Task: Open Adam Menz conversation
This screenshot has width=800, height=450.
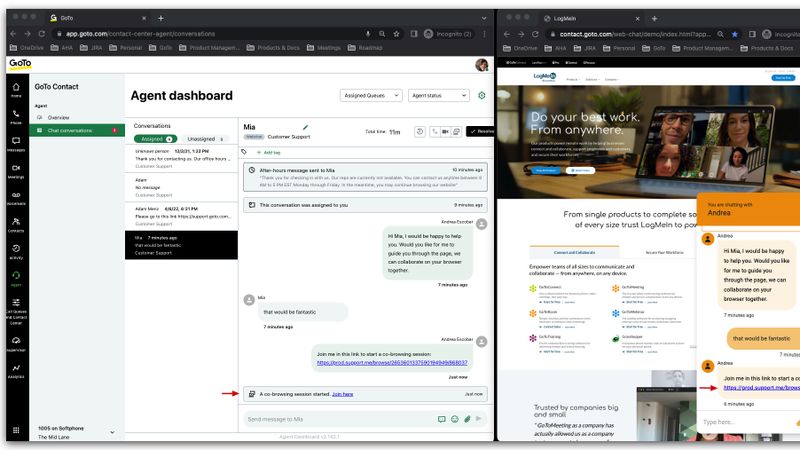Action: click(x=182, y=216)
